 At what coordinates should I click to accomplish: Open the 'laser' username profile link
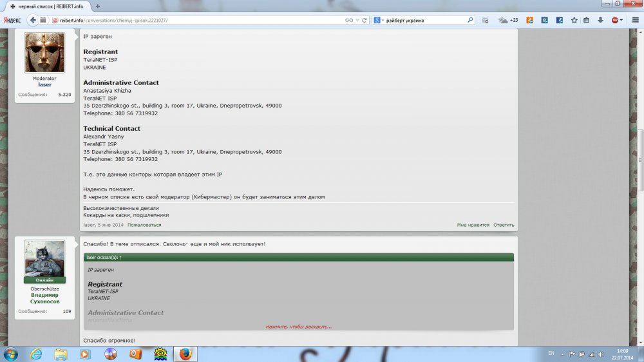44,84
